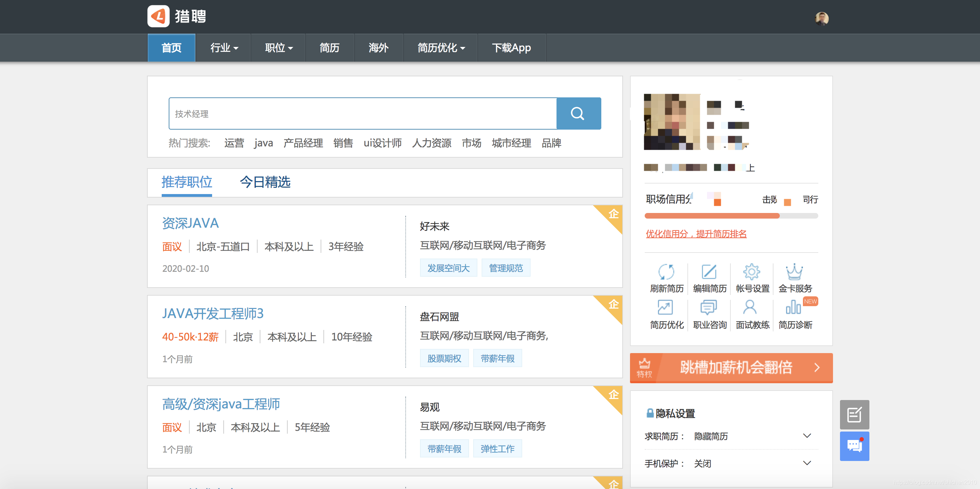Click the hot search term 人力资源

click(432, 143)
